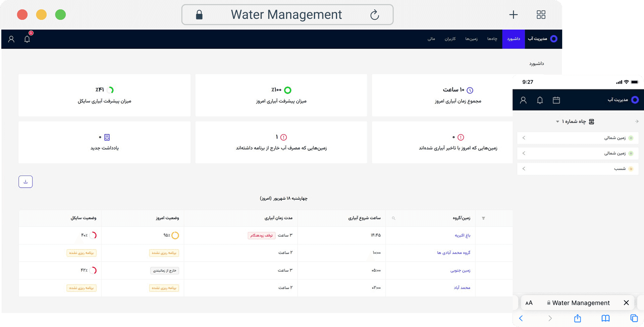644x327 pixels.
Task: Click today's irrigation progress card ٪۱۰۰
Action: (281, 95)
